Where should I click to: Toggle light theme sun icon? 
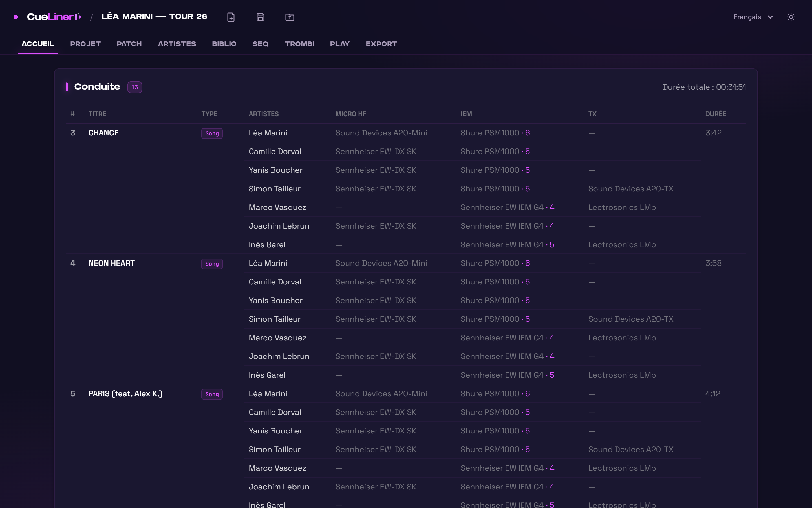tap(791, 17)
